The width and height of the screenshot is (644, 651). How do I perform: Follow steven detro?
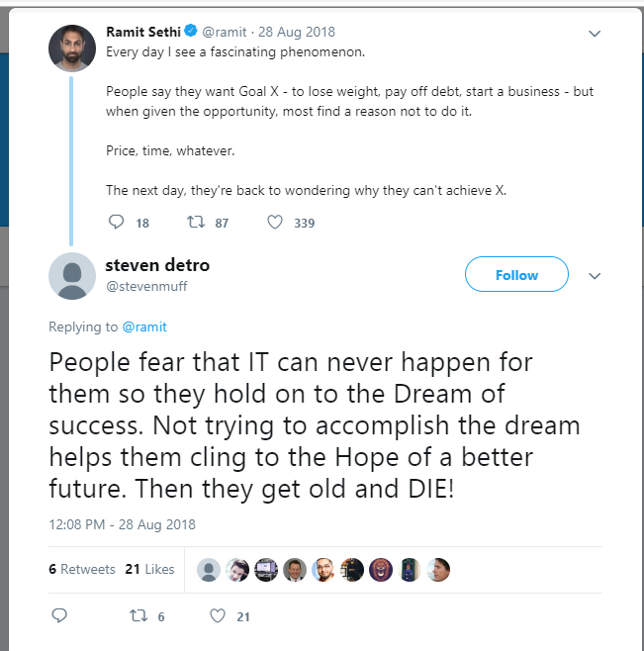(x=516, y=275)
